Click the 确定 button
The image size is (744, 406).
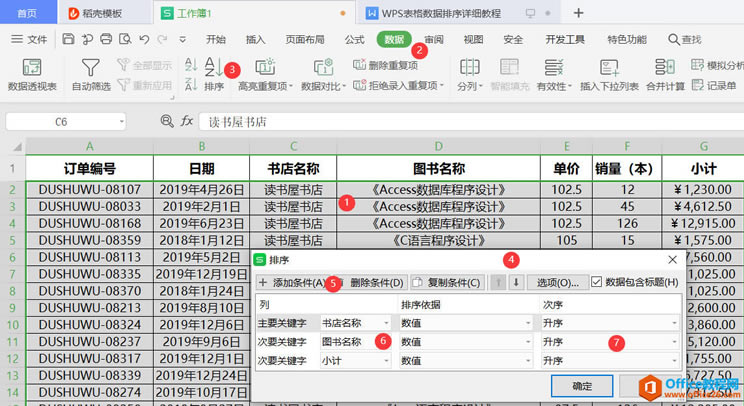pyautogui.click(x=582, y=386)
